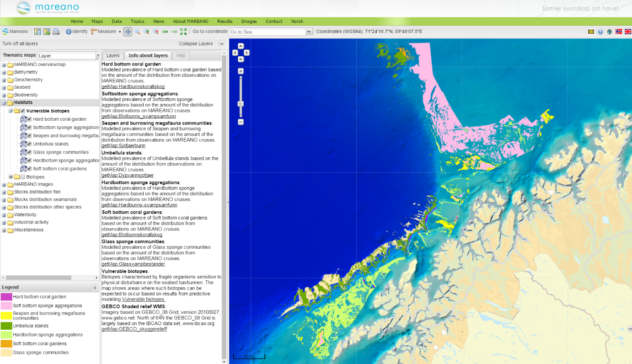Switch to the Layers tab

point(112,55)
